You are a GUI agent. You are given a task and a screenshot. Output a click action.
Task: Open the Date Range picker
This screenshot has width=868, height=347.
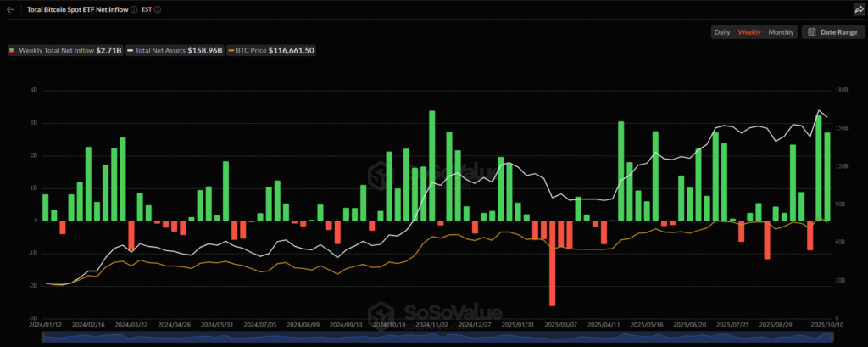click(832, 32)
